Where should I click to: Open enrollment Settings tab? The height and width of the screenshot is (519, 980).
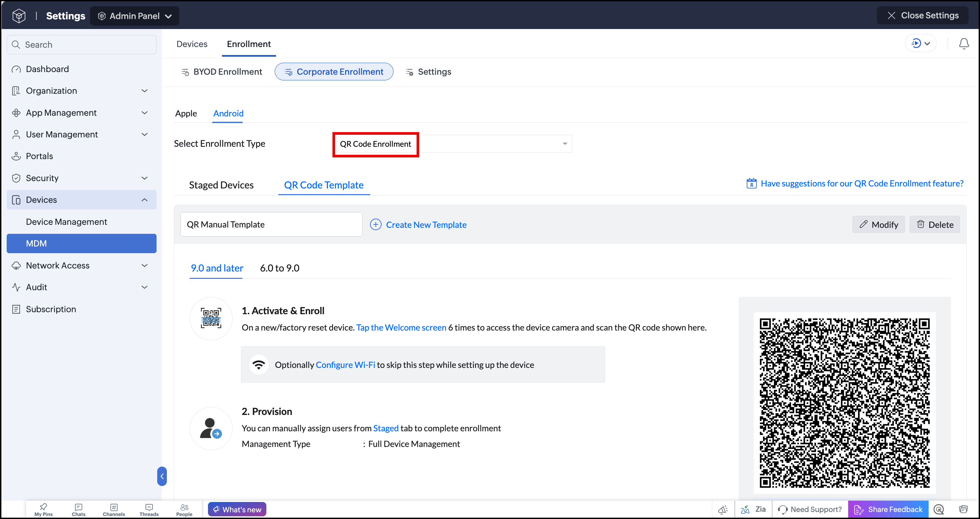(x=428, y=71)
